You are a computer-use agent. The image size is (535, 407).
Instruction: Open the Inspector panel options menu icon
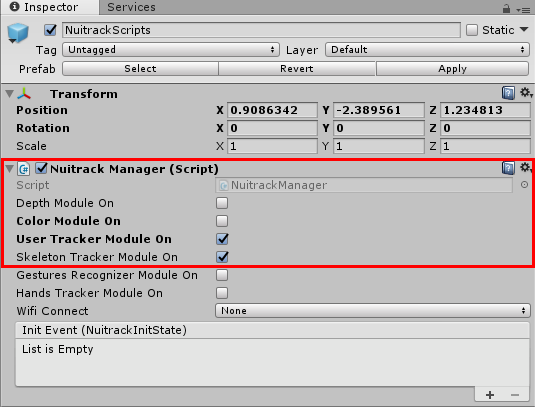tap(523, 10)
